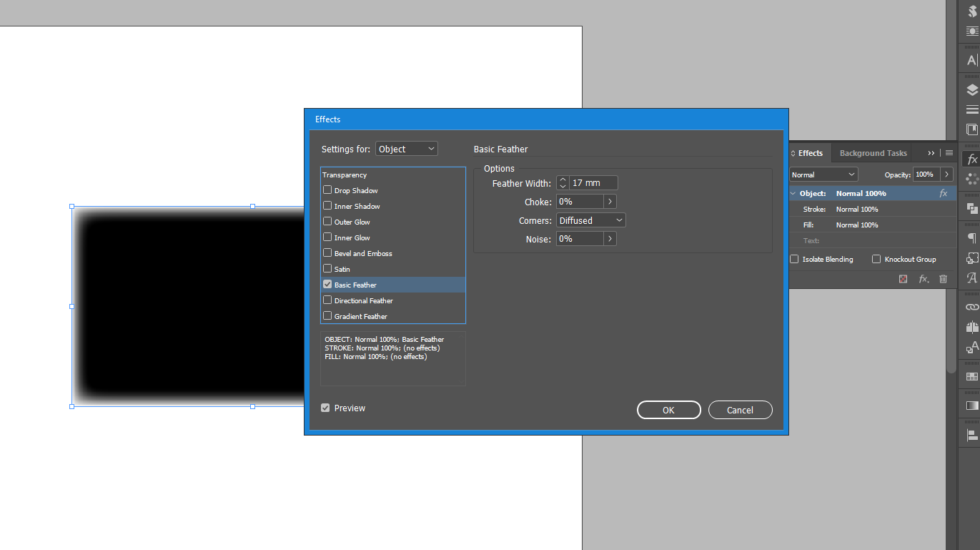
Task: Open the Gradient panel icon in the dock
Action: click(x=972, y=406)
